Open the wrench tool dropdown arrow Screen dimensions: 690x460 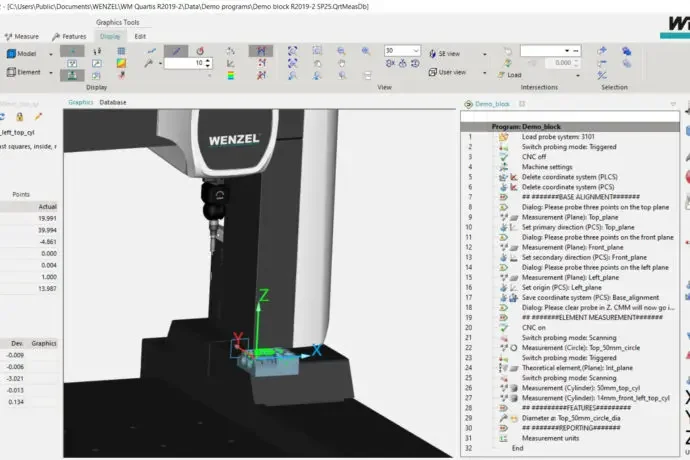pyautogui.click(x=160, y=64)
